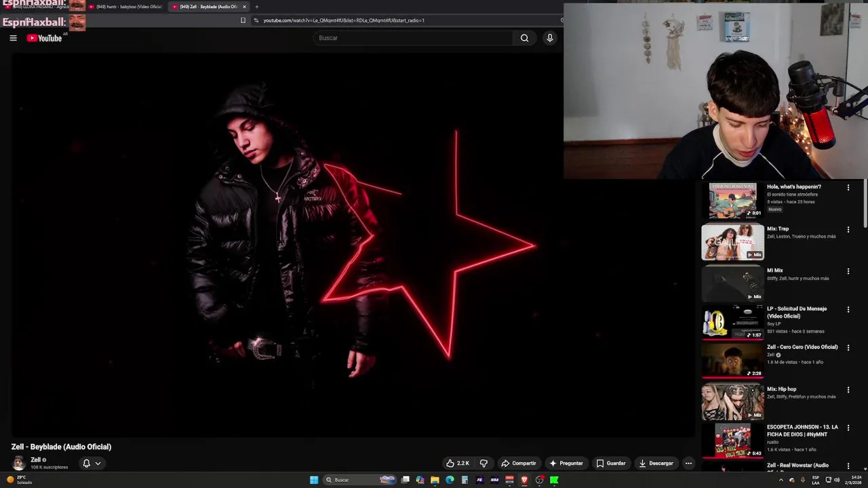The image size is (868, 488).
Task: Dislike the video
Action: 484,464
